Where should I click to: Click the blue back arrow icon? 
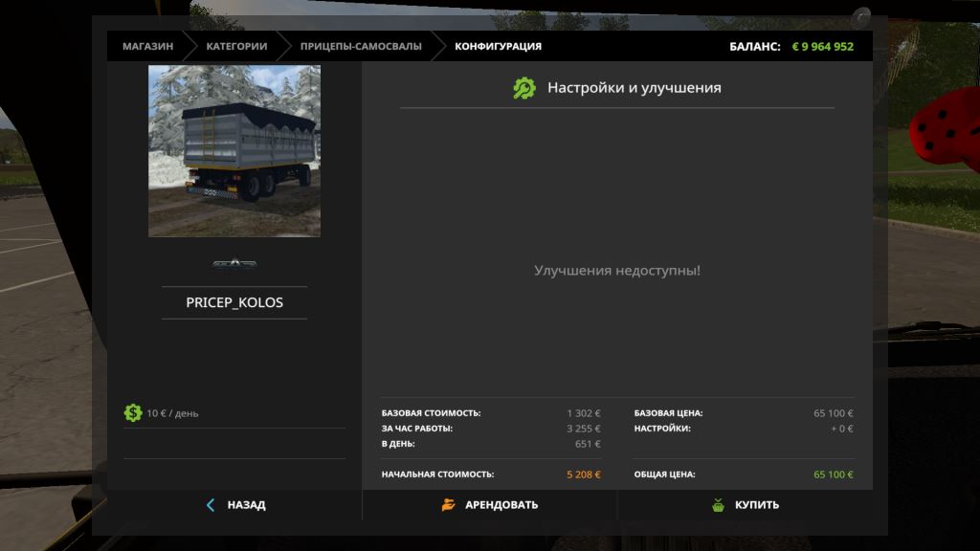(211, 505)
